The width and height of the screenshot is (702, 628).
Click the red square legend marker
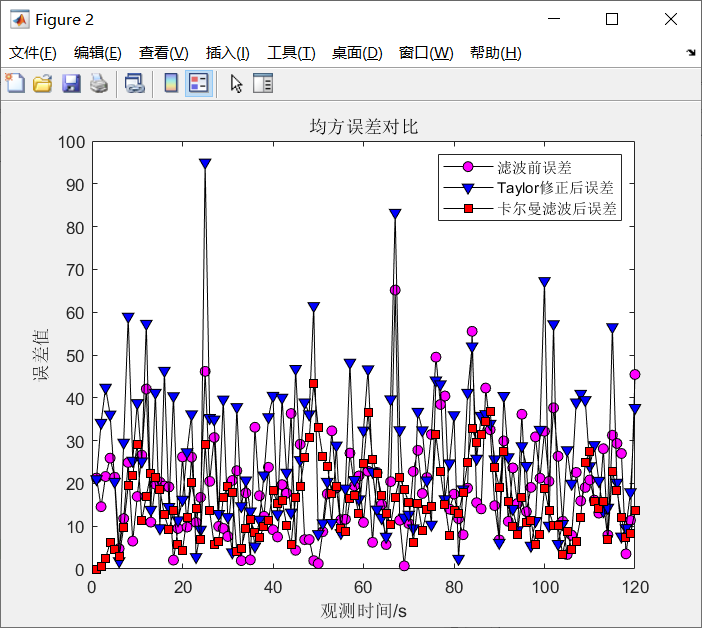tap(468, 209)
